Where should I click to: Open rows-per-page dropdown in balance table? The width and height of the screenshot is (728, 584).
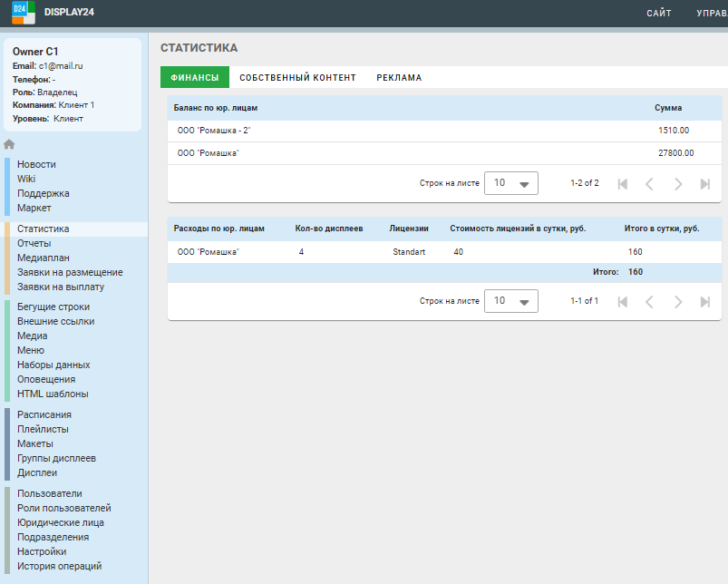[511, 183]
